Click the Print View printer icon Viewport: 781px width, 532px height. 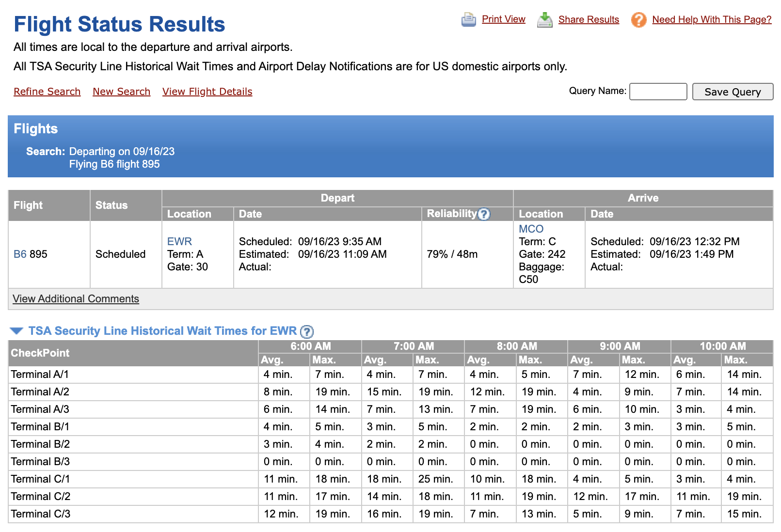pyautogui.click(x=468, y=19)
